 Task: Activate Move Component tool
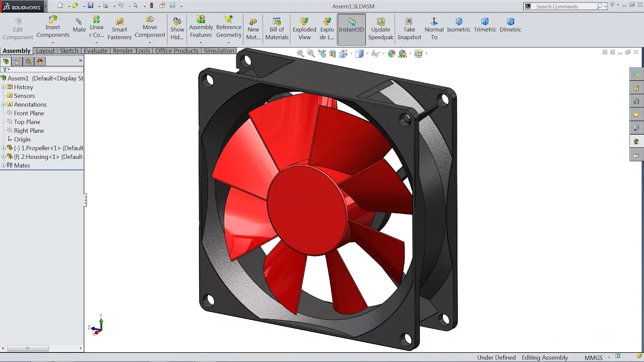150,27
